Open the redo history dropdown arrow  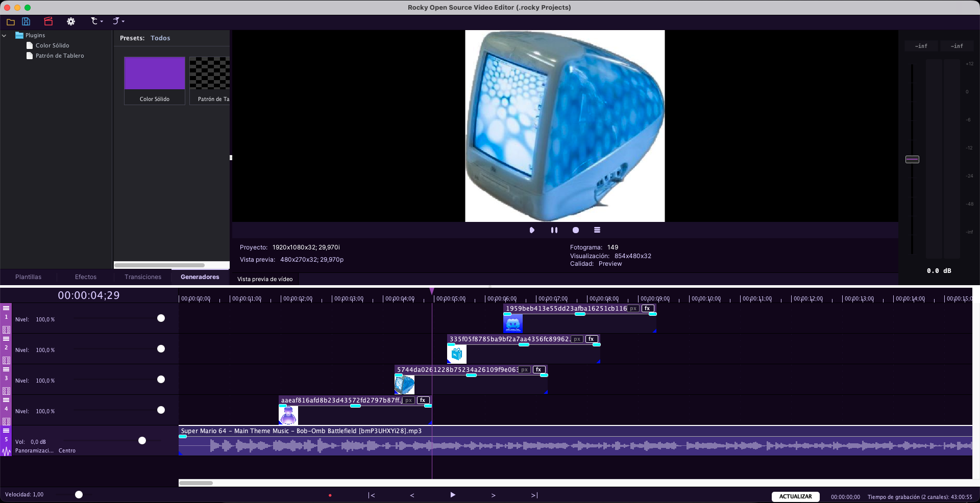[123, 21]
